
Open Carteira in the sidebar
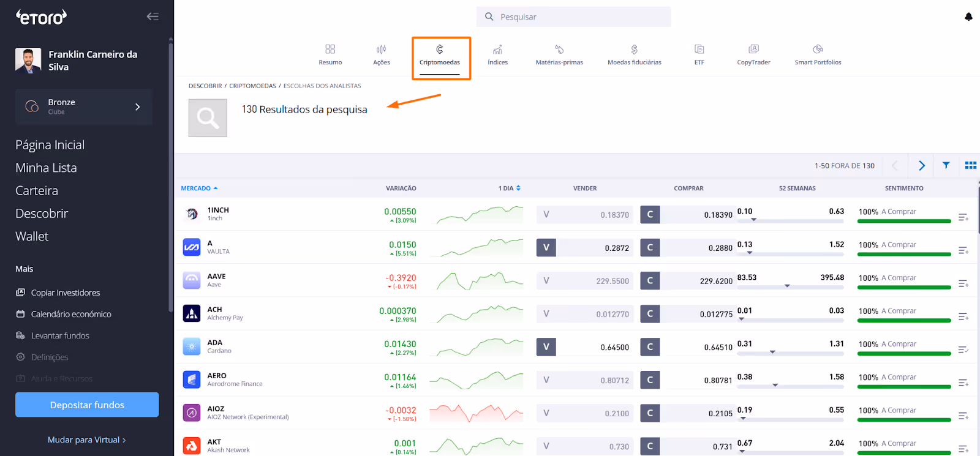[37, 191]
